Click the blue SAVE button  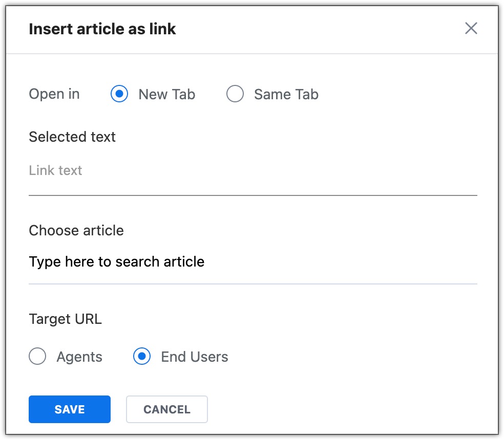click(x=70, y=409)
